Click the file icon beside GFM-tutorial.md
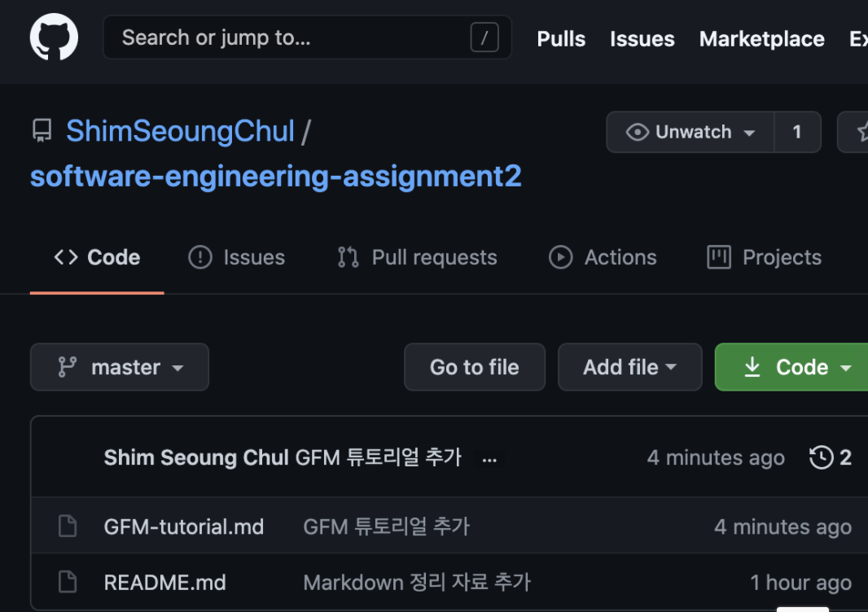The width and height of the screenshot is (868, 612). click(67, 526)
